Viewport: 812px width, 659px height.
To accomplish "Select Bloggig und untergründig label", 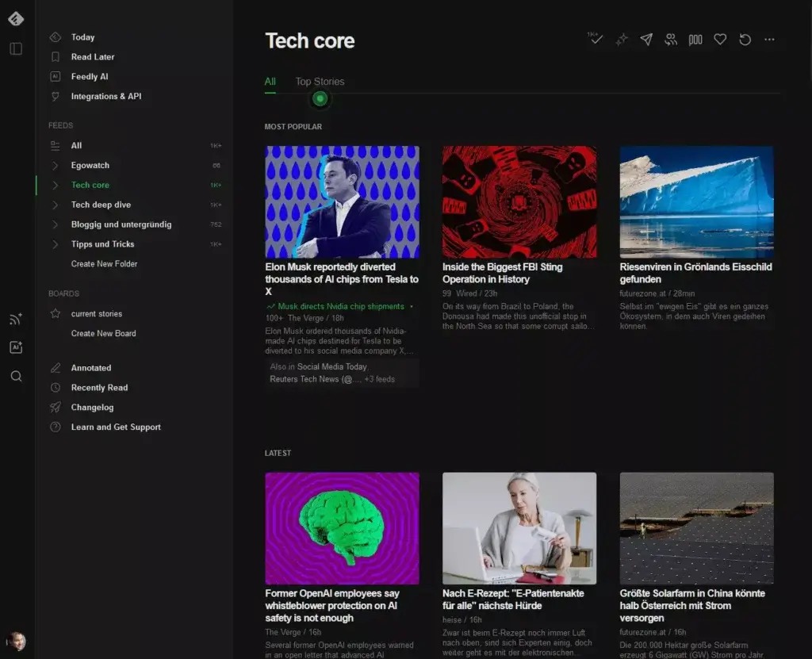I will (121, 224).
